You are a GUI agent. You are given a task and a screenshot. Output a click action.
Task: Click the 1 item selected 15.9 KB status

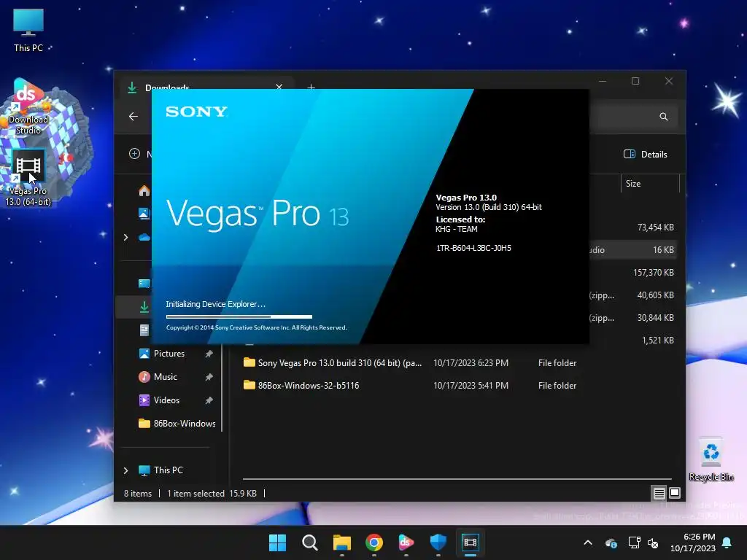(x=212, y=494)
